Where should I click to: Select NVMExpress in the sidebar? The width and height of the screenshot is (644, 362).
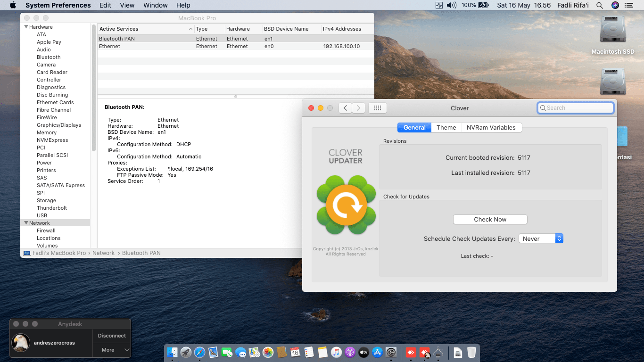[52, 140]
